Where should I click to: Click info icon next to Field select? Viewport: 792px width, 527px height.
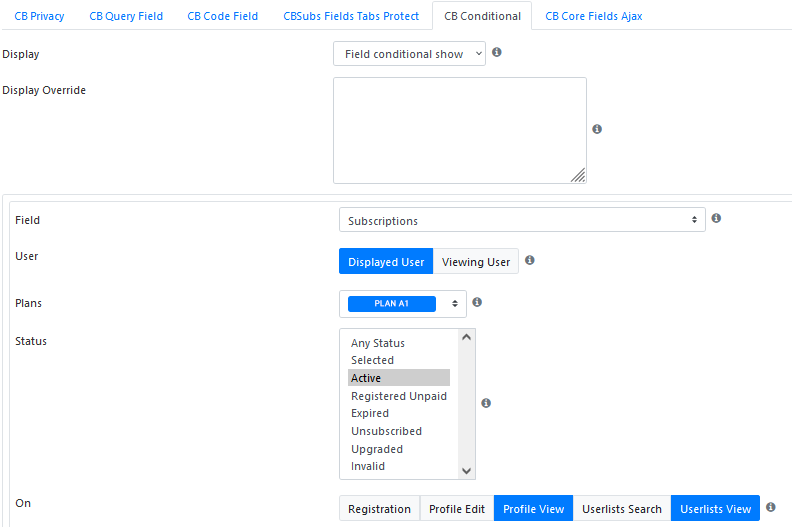pos(716,218)
